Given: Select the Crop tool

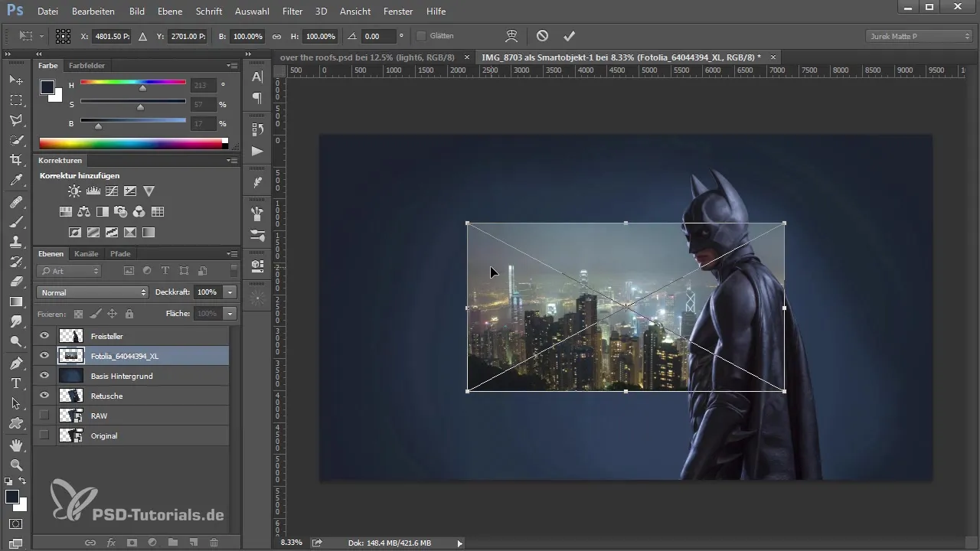Looking at the screenshot, I should coord(16,159).
